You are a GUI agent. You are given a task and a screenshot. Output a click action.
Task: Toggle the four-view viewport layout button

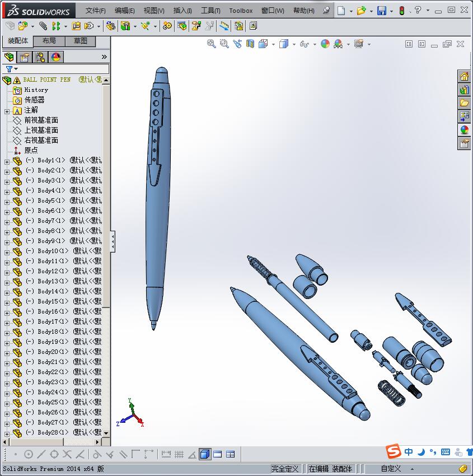pyautogui.click(x=230, y=455)
